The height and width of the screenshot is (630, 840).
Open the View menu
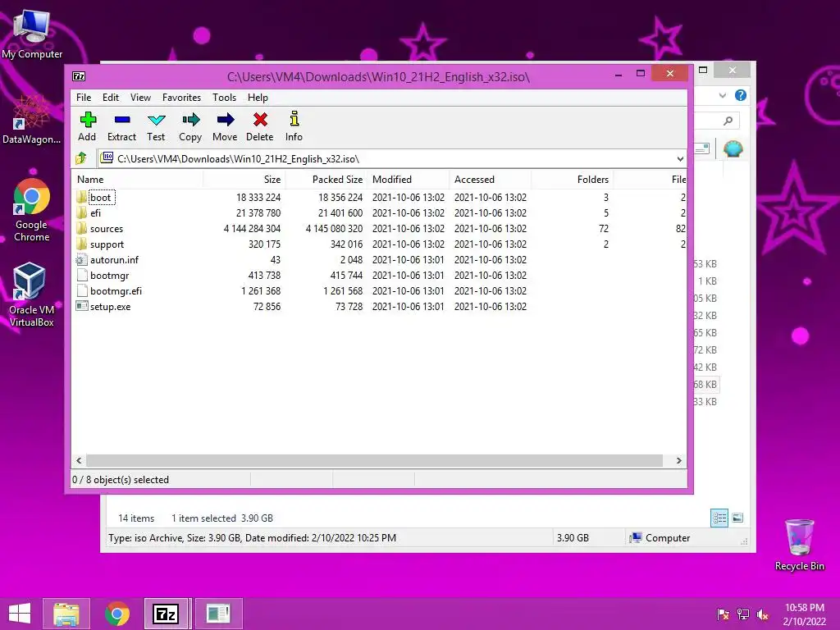[140, 98]
